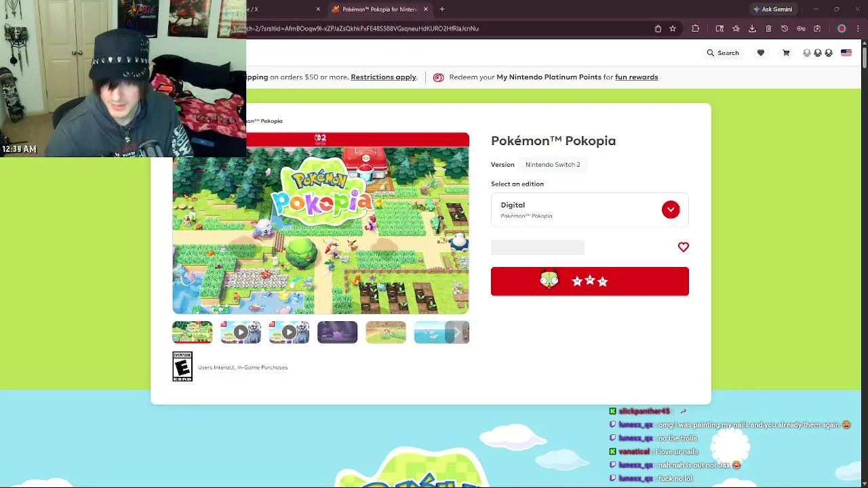The width and height of the screenshot is (868, 488).
Task: Open the shopping cart icon
Action: tap(786, 53)
